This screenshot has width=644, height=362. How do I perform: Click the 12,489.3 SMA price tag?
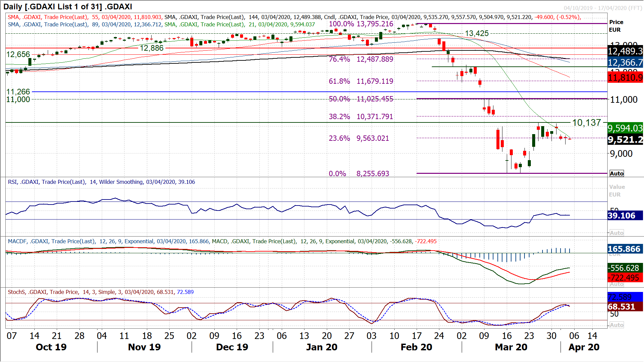tap(625, 51)
